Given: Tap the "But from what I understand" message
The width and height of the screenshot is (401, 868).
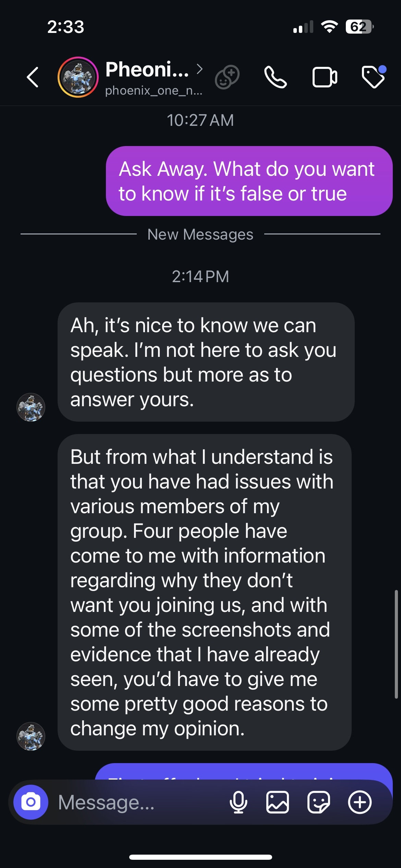Looking at the screenshot, I should point(204,592).
